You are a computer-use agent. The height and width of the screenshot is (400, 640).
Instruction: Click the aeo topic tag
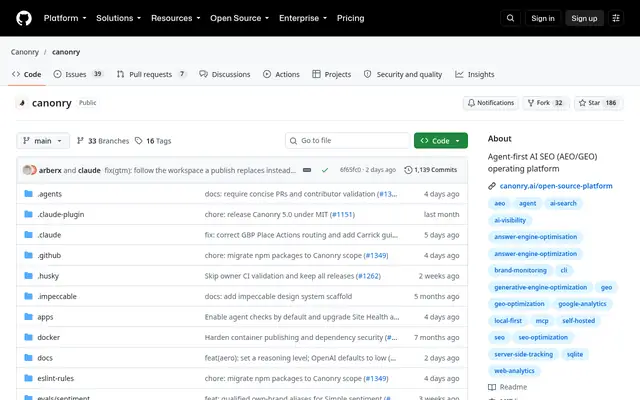click(x=500, y=203)
